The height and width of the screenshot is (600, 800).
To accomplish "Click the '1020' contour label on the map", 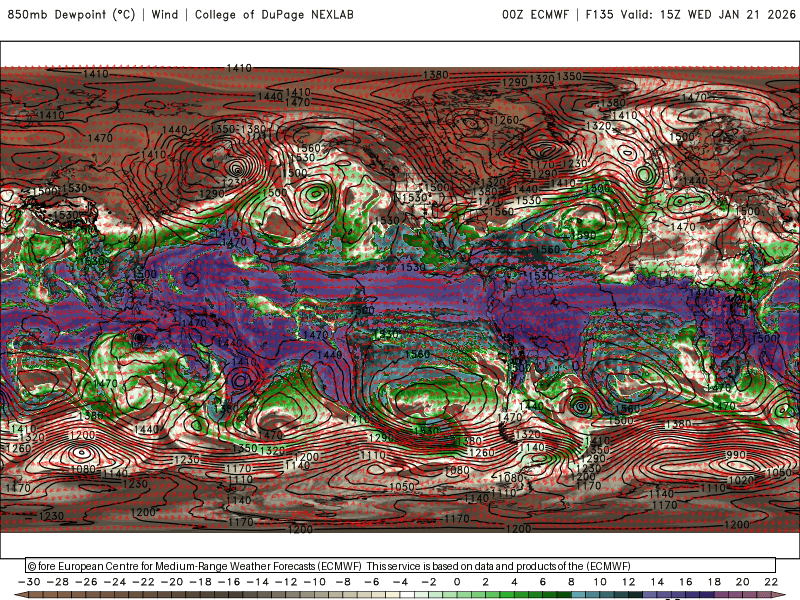I will click(x=740, y=480).
